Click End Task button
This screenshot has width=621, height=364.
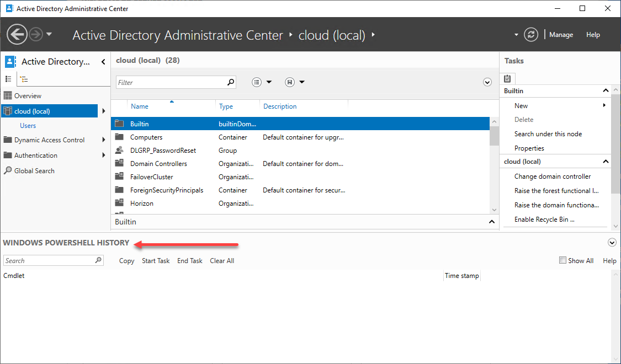[x=190, y=261]
